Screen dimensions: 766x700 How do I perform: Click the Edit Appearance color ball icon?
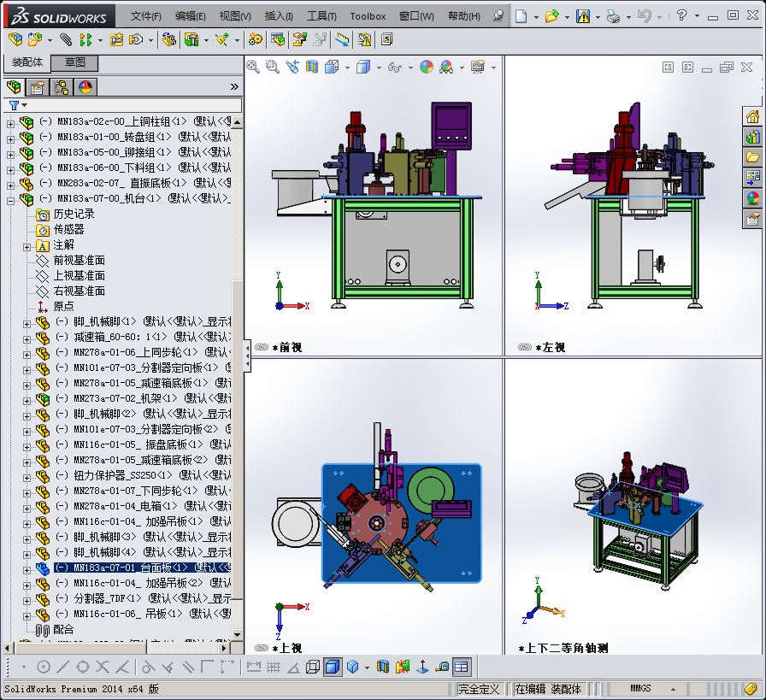(427, 67)
